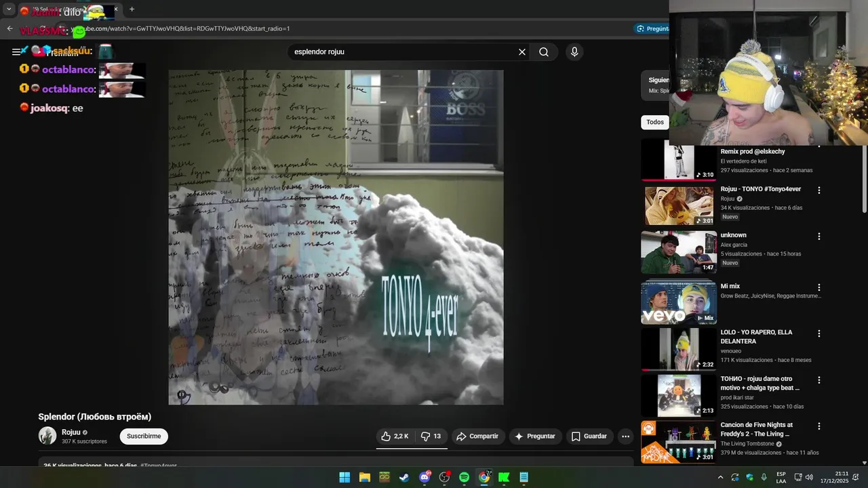Click the 'unknown' video title text
Viewport: 868px width, 488px height.
733,235
